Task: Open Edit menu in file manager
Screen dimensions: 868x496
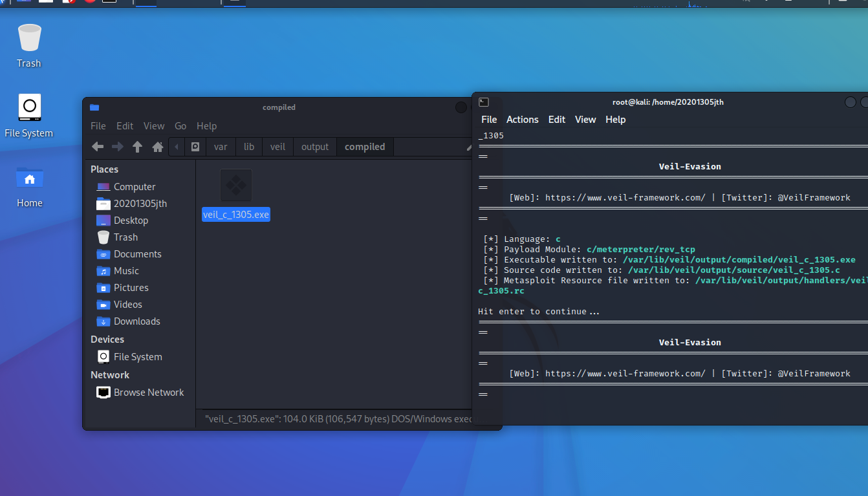Action: [125, 126]
